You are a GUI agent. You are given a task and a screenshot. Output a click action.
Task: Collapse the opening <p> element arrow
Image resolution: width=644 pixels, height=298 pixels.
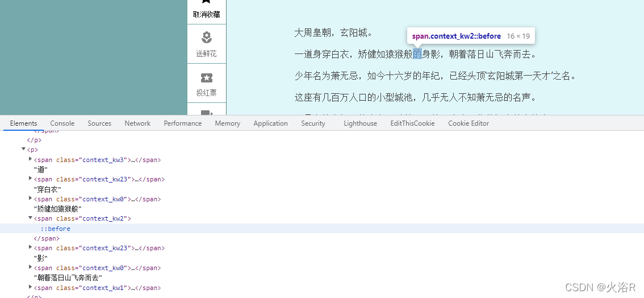pyautogui.click(x=24, y=149)
